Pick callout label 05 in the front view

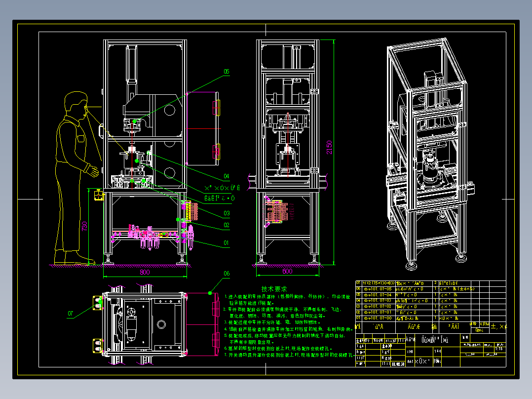pos(227,72)
